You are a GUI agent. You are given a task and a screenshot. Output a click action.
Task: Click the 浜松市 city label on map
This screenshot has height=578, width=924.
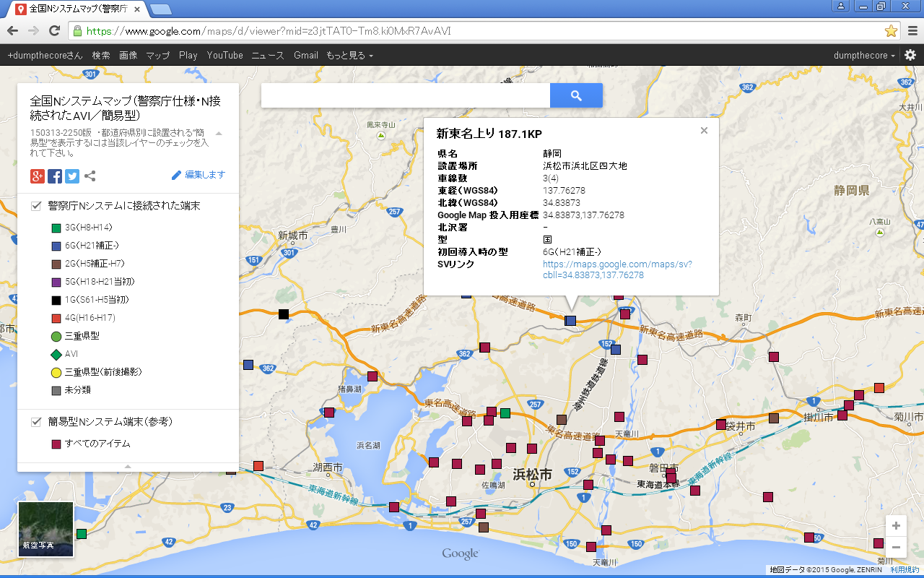click(532, 475)
